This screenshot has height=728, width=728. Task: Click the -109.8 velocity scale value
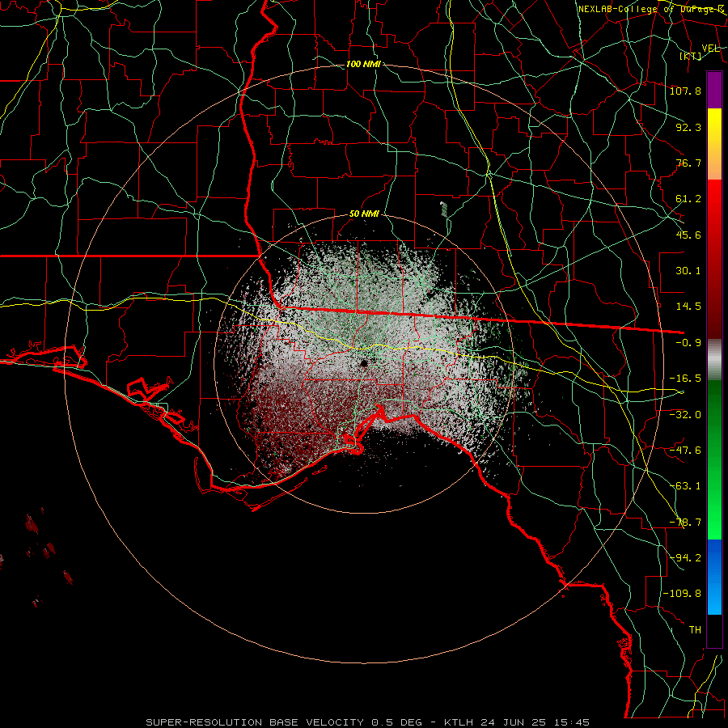tap(682, 594)
